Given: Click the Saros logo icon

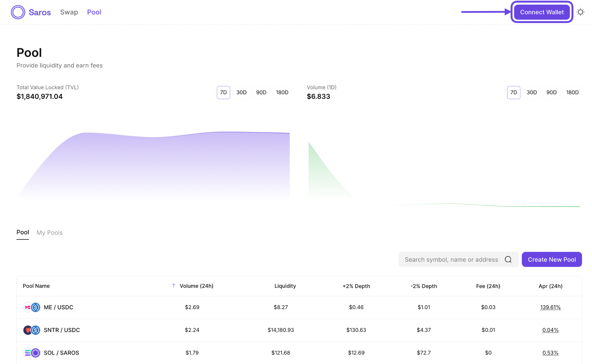Looking at the screenshot, I should point(18,12).
